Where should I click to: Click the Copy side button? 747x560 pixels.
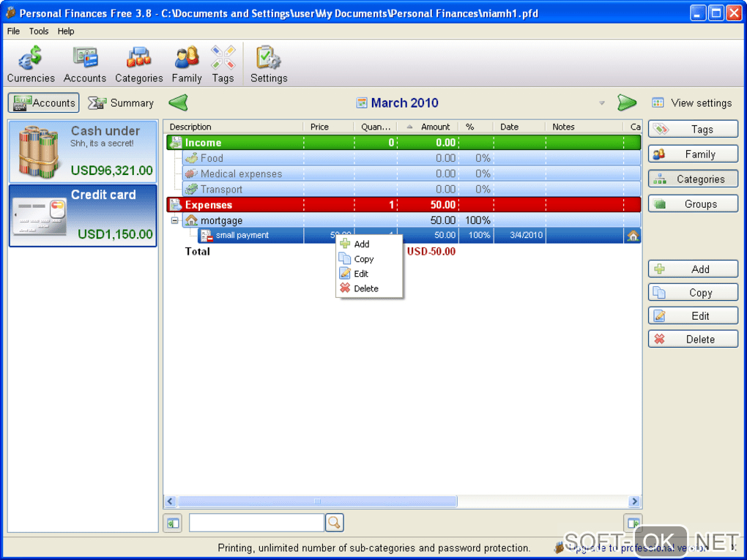coord(693,292)
